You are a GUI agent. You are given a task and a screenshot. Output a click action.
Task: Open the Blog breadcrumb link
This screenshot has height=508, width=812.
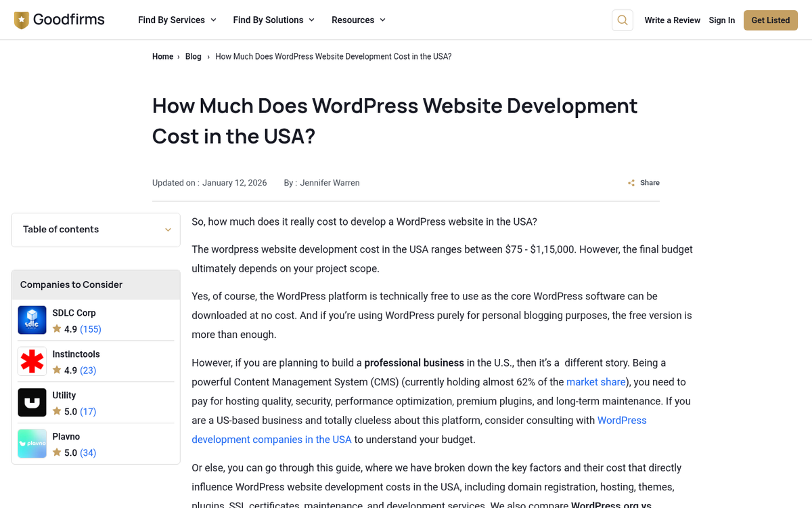[x=193, y=56]
